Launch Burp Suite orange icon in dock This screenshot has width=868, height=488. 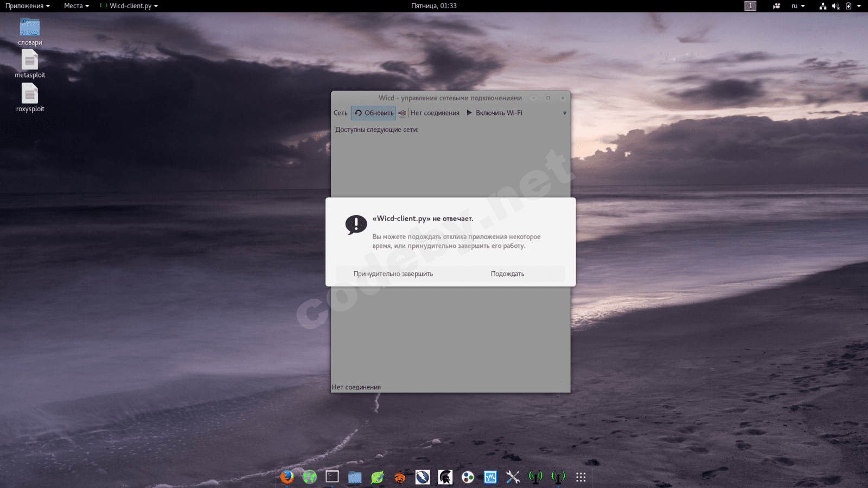[x=400, y=477]
